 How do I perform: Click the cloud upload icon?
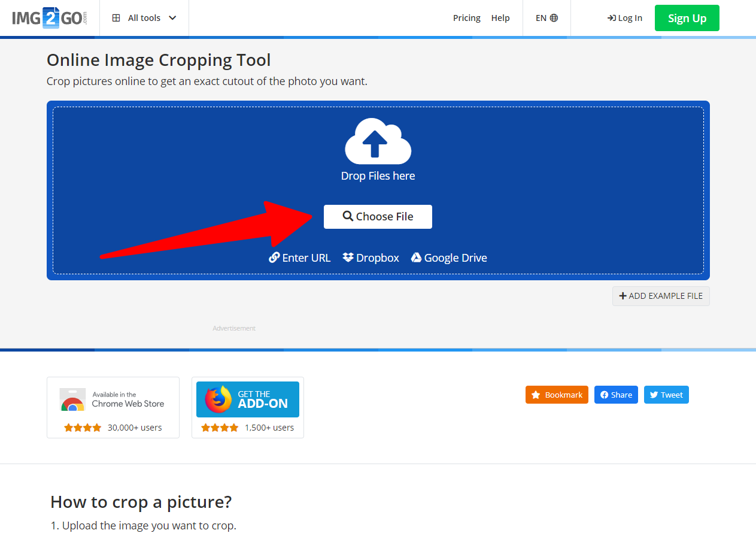378,142
